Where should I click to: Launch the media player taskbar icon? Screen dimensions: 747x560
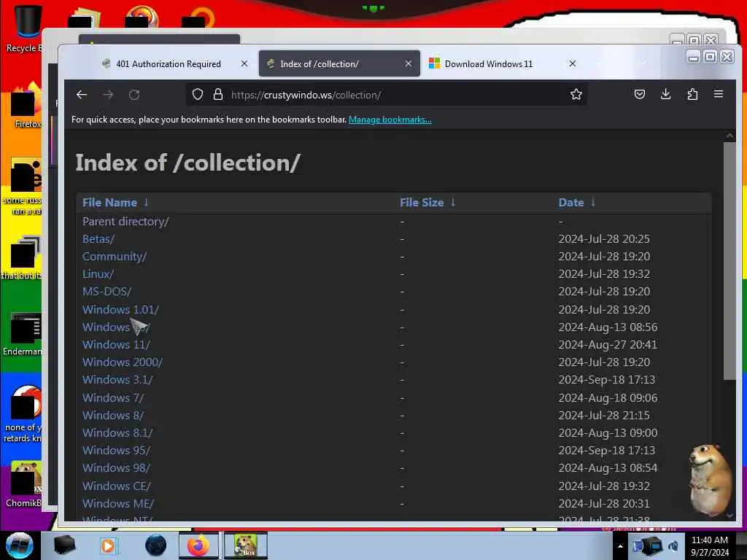[108, 545]
